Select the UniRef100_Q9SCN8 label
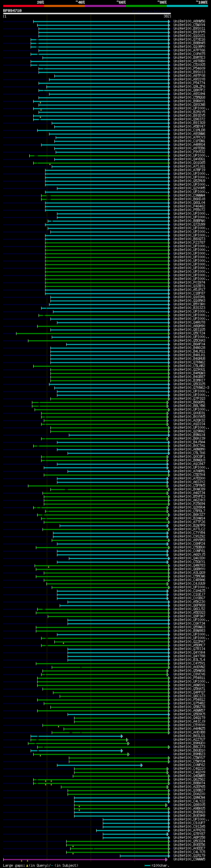 click(x=189, y=105)
